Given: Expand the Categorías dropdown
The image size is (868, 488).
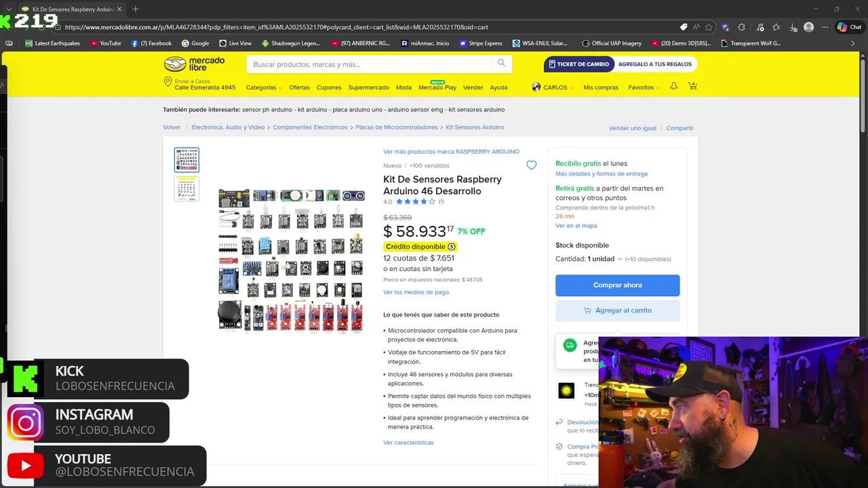Looking at the screenshot, I should click(263, 87).
